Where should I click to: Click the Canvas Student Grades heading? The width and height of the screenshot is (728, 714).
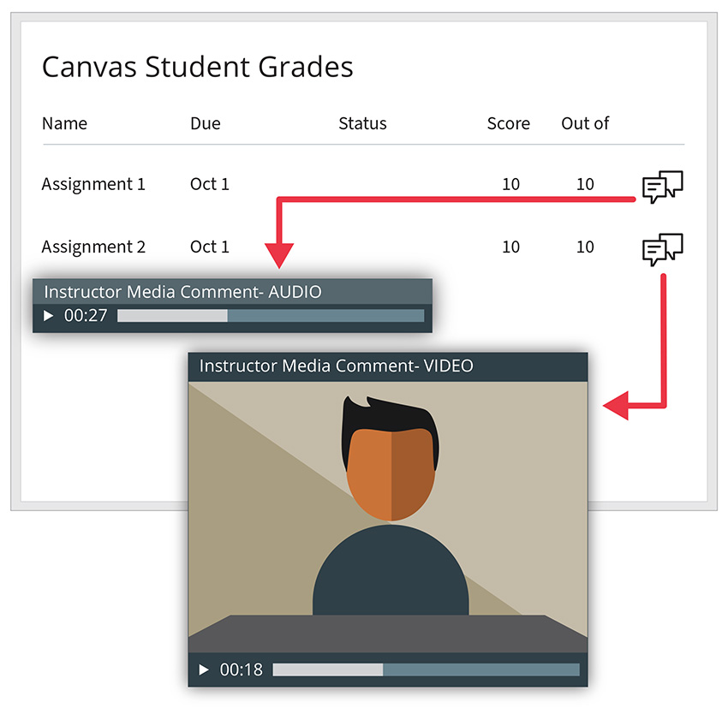click(x=198, y=67)
